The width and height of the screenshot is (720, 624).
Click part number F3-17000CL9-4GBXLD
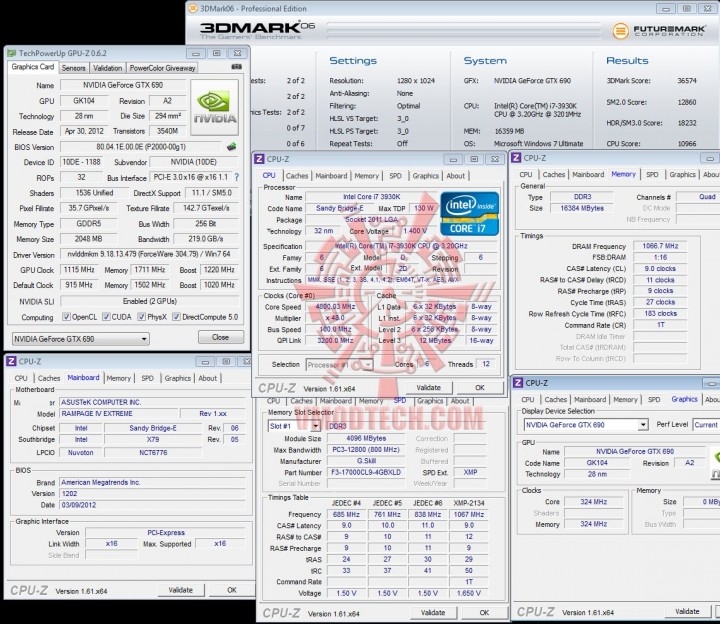(x=366, y=472)
